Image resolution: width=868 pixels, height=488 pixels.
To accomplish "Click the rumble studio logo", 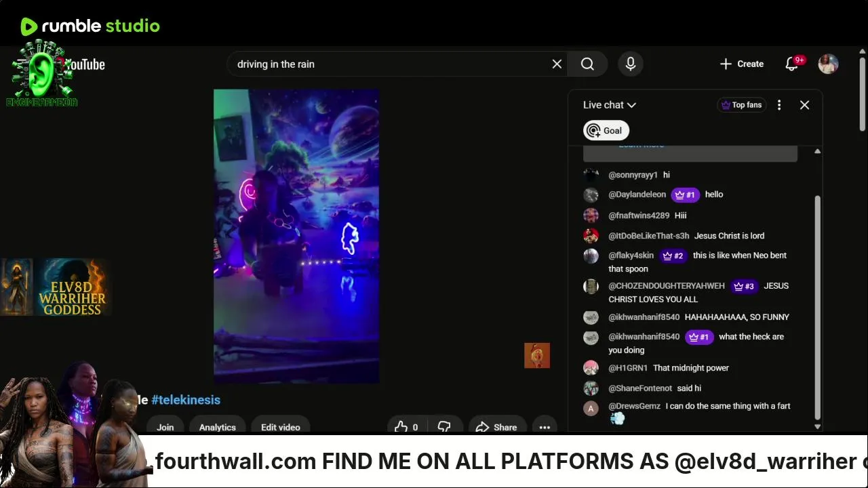I will (90, 26).
